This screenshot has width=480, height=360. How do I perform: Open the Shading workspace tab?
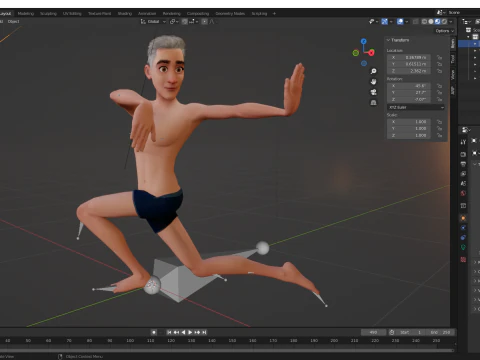[x=125, y=13]
